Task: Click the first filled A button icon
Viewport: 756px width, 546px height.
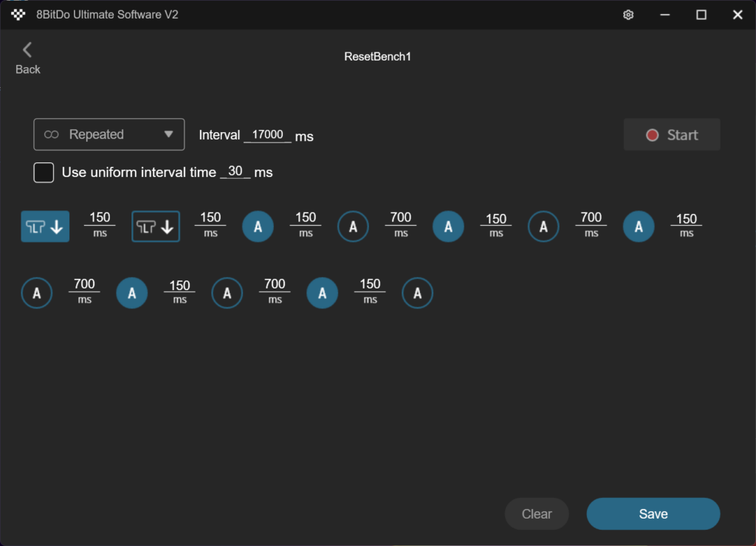Action: (258, 227)
